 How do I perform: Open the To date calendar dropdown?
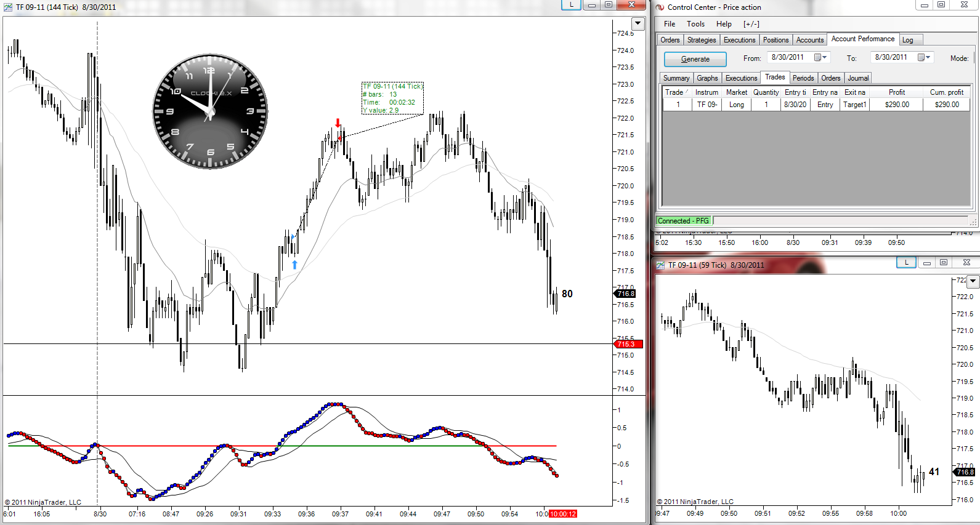click(925, 57)
